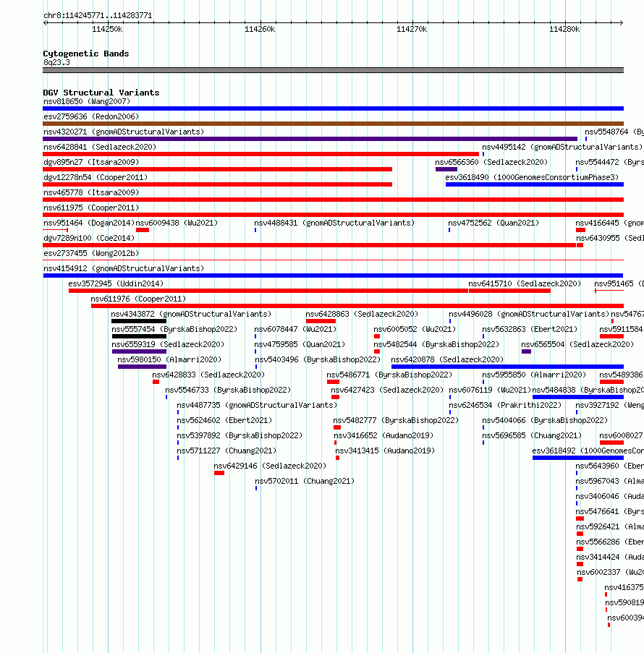Click nsv4320271 (gnomADStructuralVariants) label

(124, 132)
